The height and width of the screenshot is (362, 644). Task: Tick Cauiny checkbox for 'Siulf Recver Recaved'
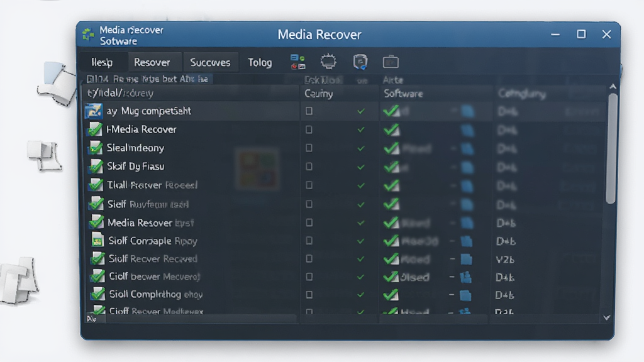tap(309, 258)
